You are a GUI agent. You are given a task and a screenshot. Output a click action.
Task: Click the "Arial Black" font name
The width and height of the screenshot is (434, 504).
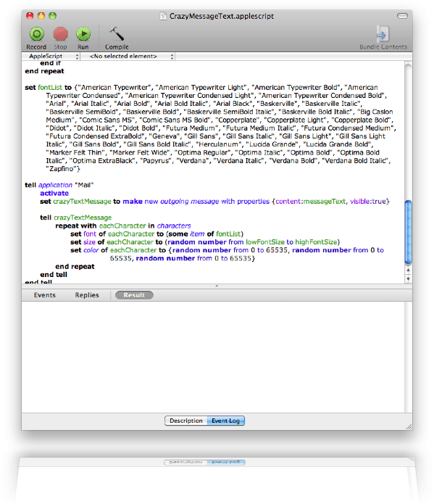coord(233,104)
